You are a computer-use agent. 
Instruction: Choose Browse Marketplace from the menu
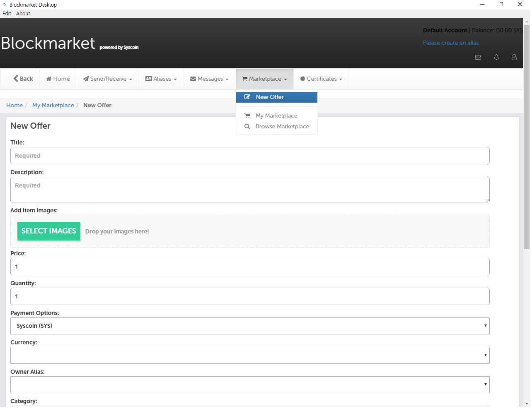(277, 126)
